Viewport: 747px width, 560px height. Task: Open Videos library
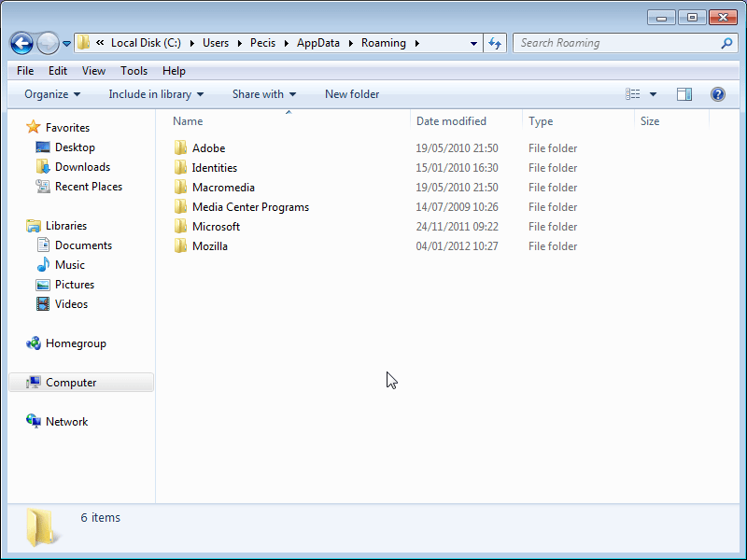(71, 303)
